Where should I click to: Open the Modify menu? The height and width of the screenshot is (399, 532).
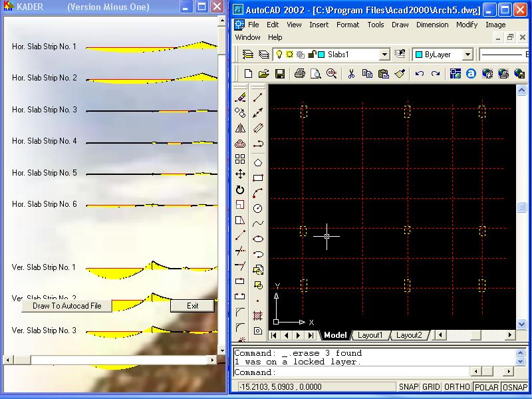467,25
